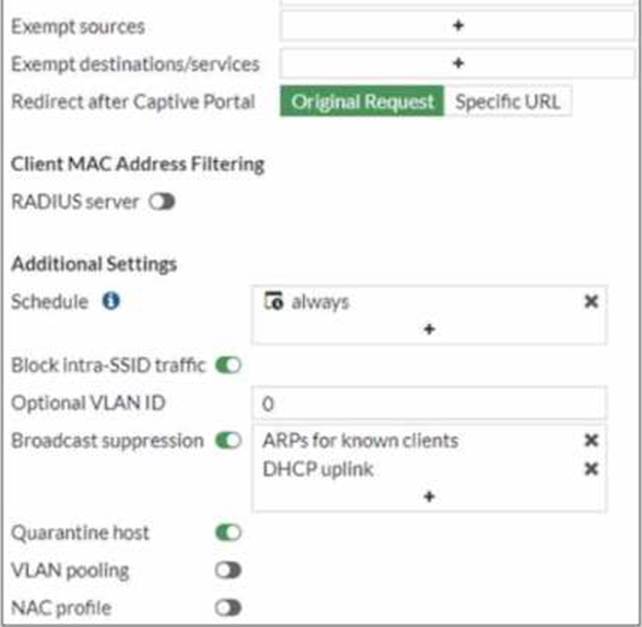Select Original Request redirect option
The height and width of the screenshot is (627, 642).
coord(362,101)
